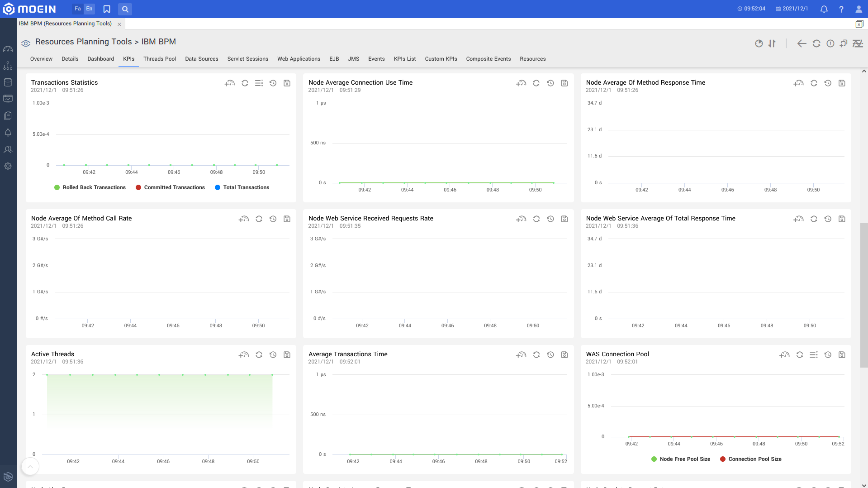The width and height of the screenshot is (868, 488).
Task: Click the MOEIN logo
Action: 29,9
